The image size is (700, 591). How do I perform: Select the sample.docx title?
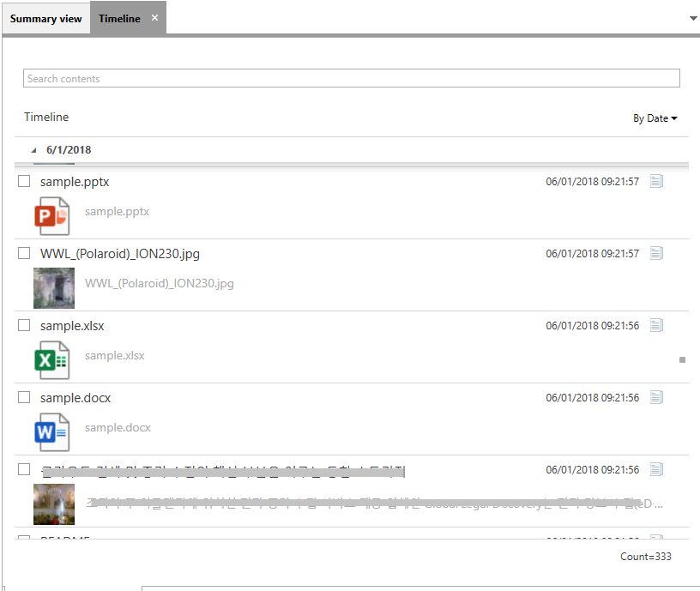coord(75,398)
